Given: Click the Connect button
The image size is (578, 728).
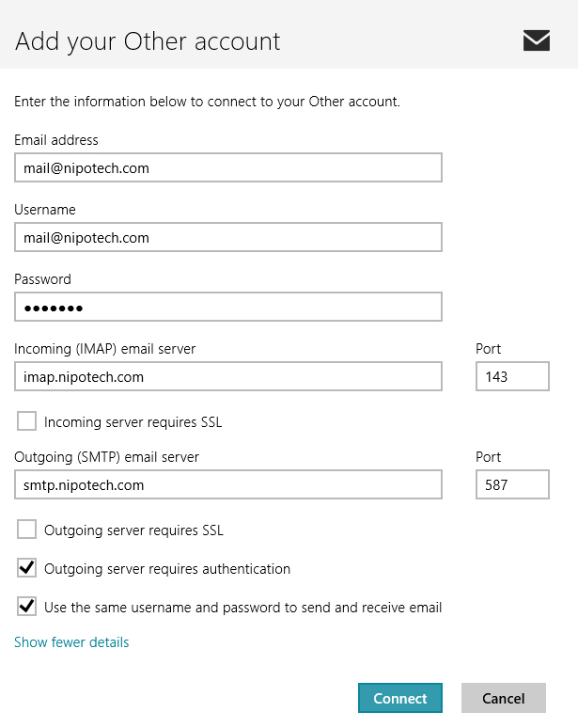Looking at the screenshot, I should point(399,698).
